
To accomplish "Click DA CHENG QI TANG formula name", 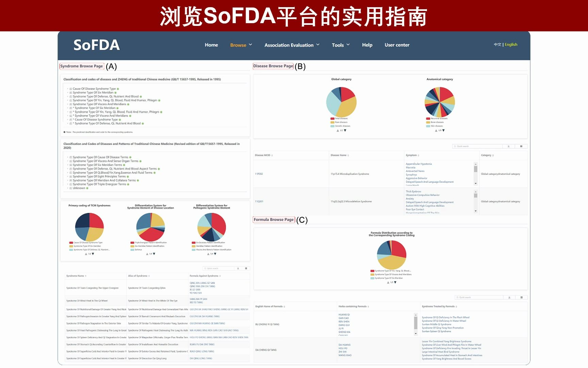I will point(266,350).
